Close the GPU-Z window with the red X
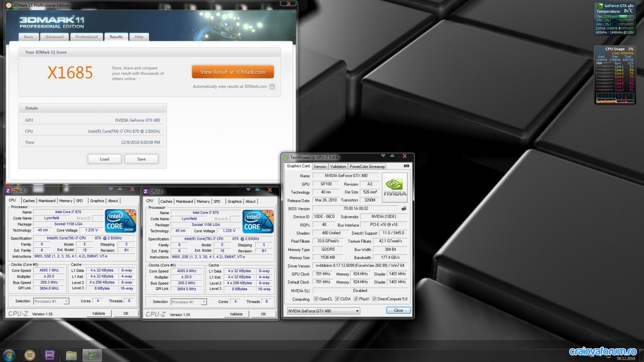This screenshot has height=362, width=644. (404, 156)
